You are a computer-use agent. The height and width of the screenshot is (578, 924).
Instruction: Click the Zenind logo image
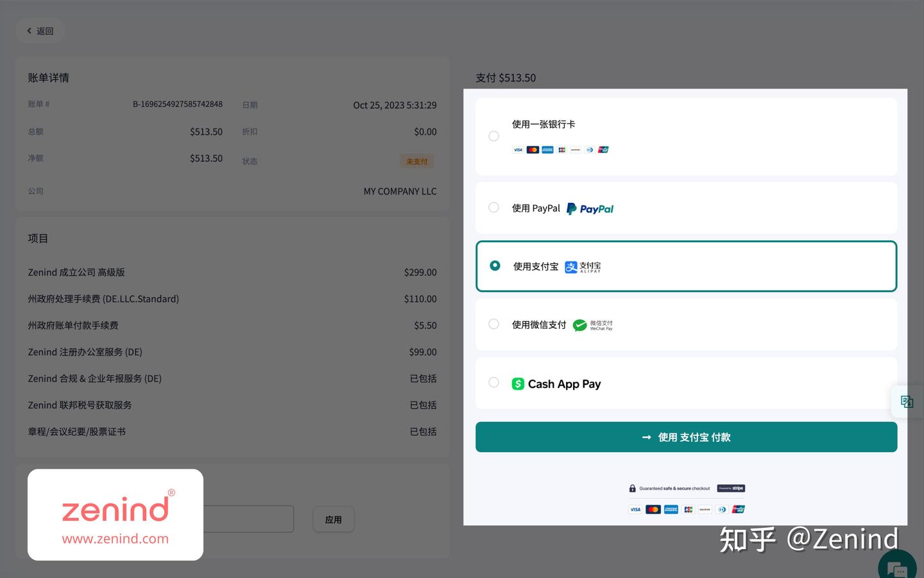[x=116, y=514]
